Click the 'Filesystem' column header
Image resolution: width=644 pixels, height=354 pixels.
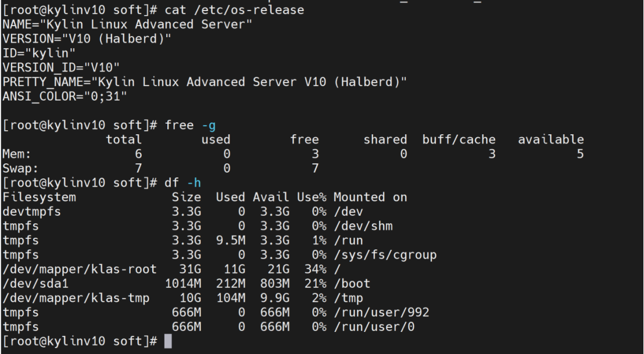39,197
